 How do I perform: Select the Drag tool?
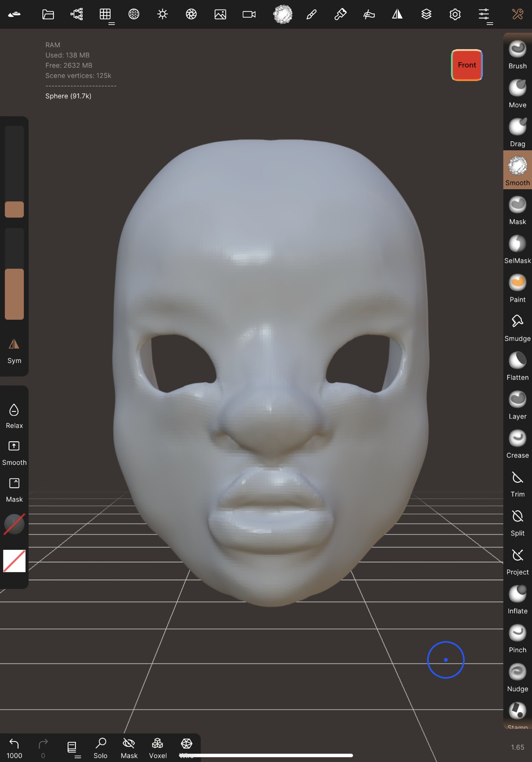click(517, 132)
